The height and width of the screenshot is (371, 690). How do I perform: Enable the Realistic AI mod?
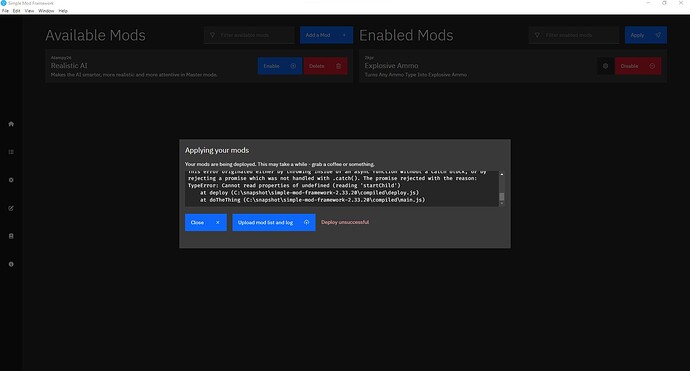(x=279, y=66)
